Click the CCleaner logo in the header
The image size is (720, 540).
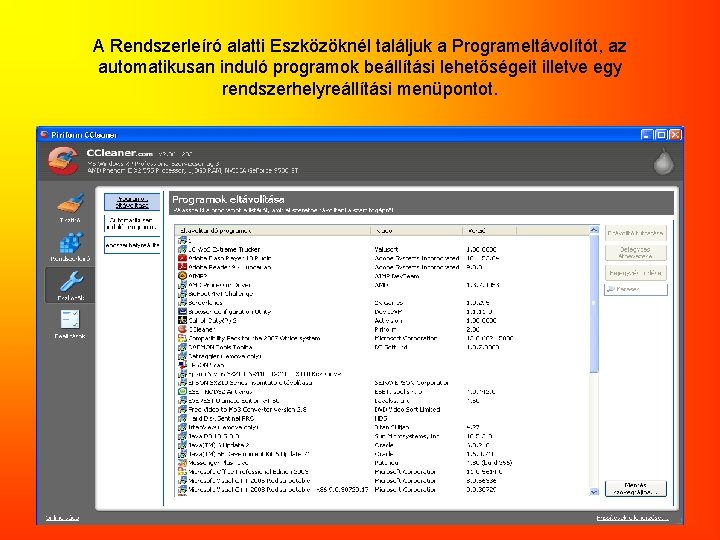63,160
